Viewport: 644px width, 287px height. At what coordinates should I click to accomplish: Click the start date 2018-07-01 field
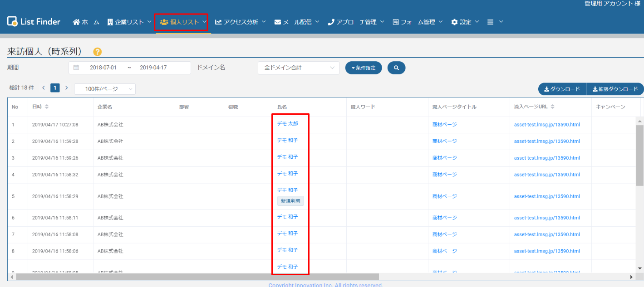pyautogui.click(x=103, y=68)
